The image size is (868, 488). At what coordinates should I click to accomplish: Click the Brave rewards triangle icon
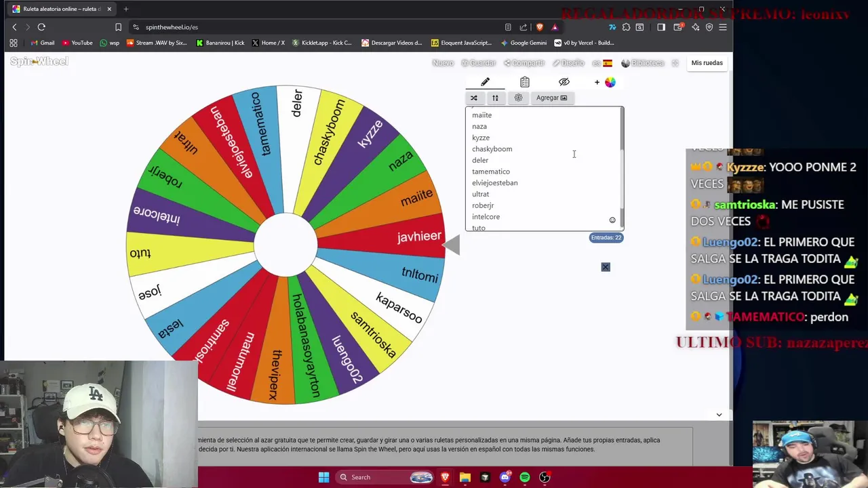pos(555,27)
